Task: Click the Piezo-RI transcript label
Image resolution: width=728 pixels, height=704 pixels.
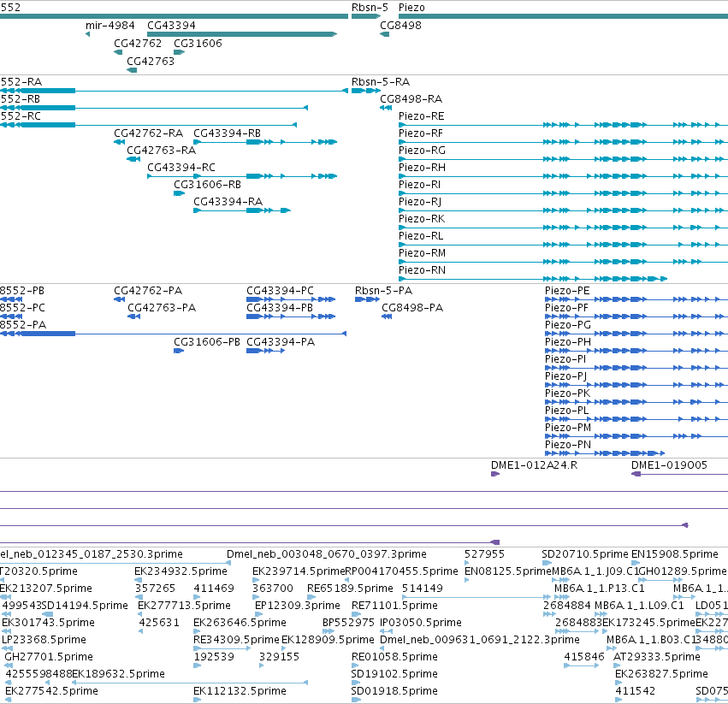Action: point(419,185)
